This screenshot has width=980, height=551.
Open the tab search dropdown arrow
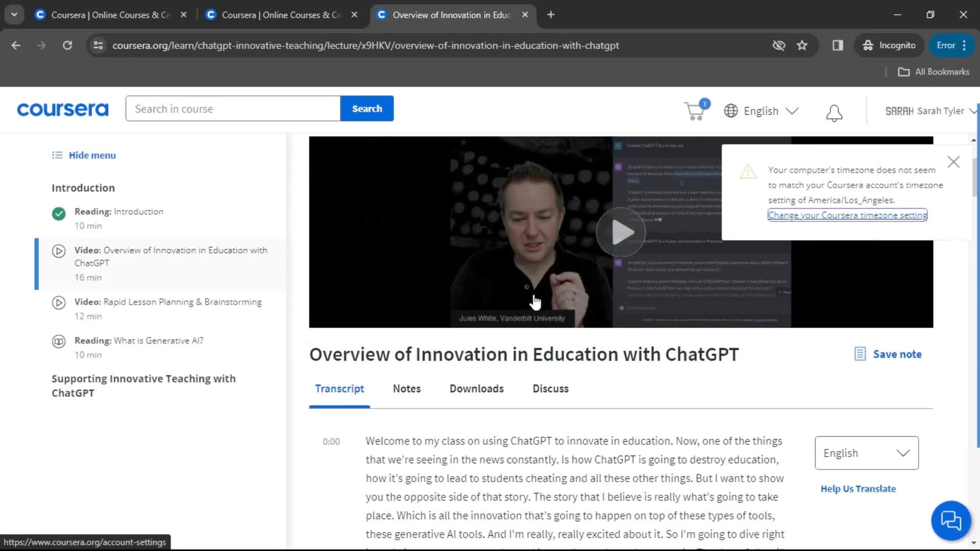[14, 15]
